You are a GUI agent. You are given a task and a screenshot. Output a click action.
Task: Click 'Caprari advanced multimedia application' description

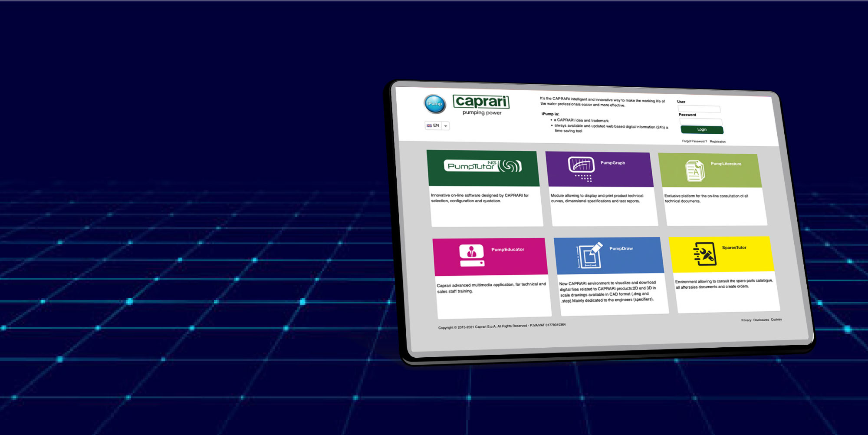coord(491,288)
